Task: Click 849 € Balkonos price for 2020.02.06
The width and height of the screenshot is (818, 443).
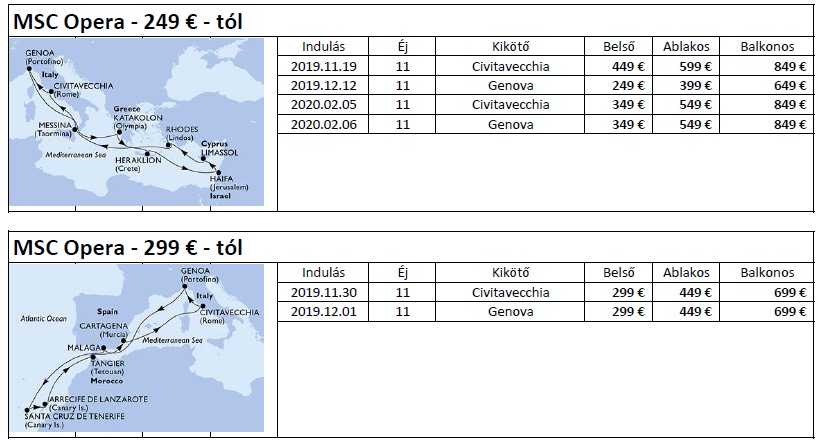Action: [790, 125]
